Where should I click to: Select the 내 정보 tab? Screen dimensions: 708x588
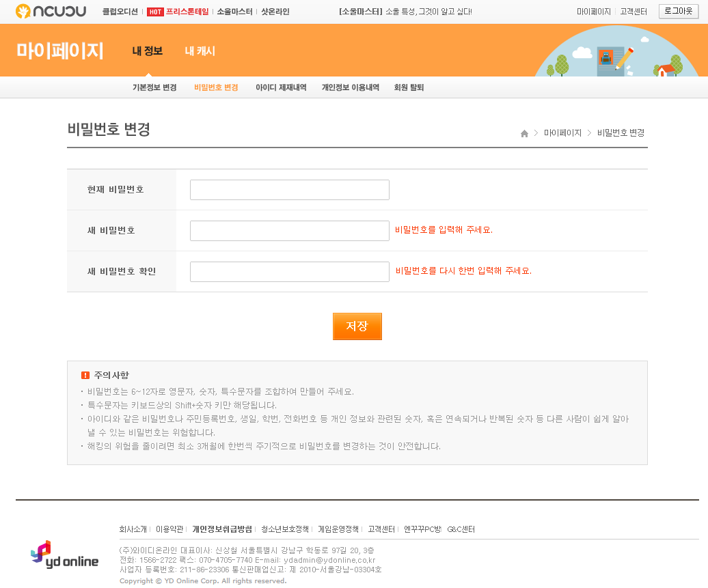pos(147,51)
